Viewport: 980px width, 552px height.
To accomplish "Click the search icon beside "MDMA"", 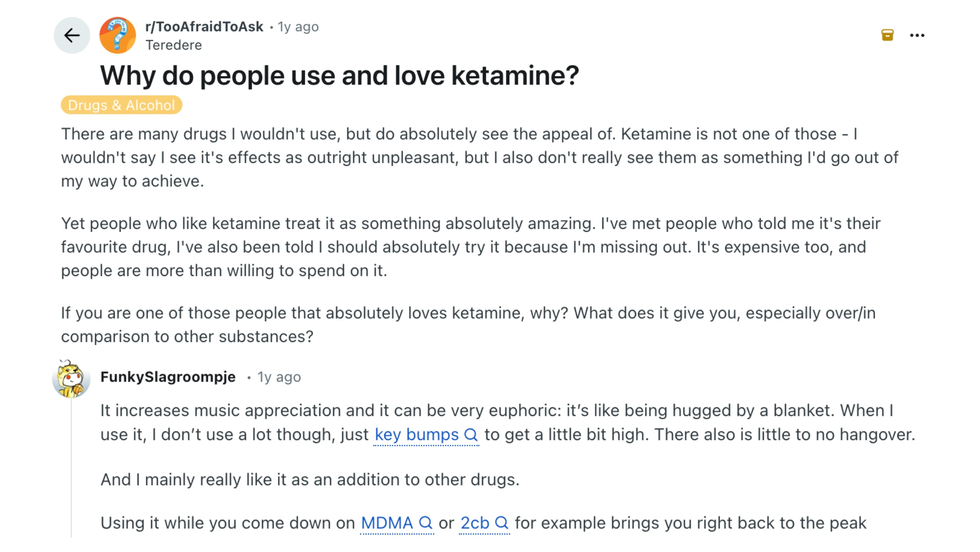I will (x=426, y=522).
